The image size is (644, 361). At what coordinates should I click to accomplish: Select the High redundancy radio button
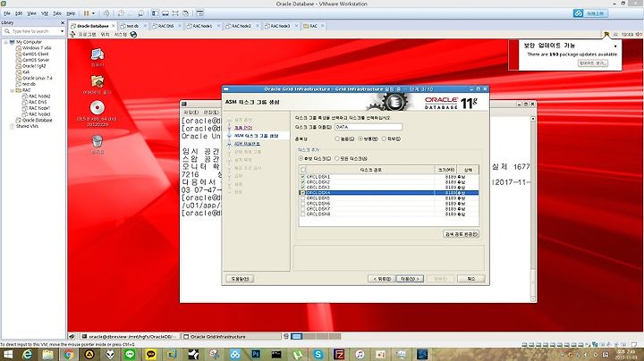[337, 139]
